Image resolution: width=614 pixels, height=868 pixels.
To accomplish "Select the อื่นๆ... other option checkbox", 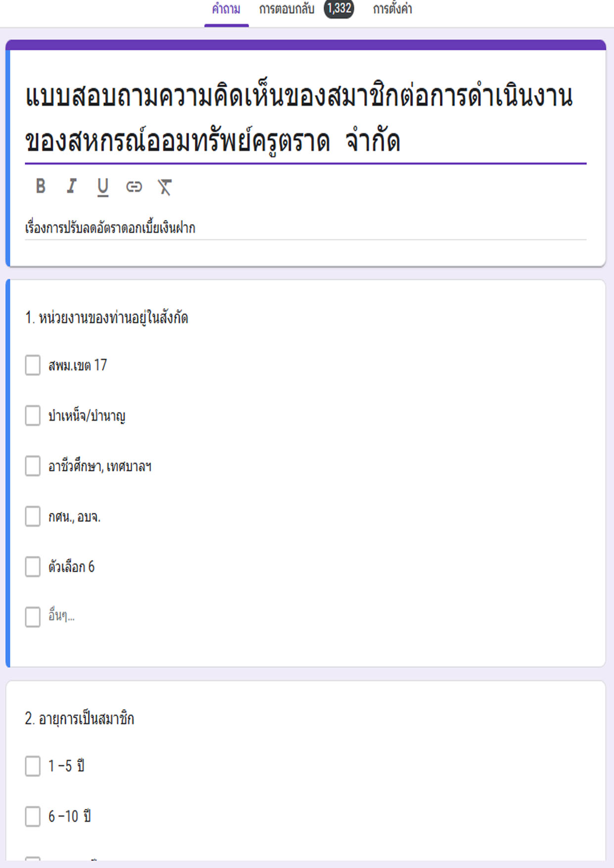I will coord(33,617).
